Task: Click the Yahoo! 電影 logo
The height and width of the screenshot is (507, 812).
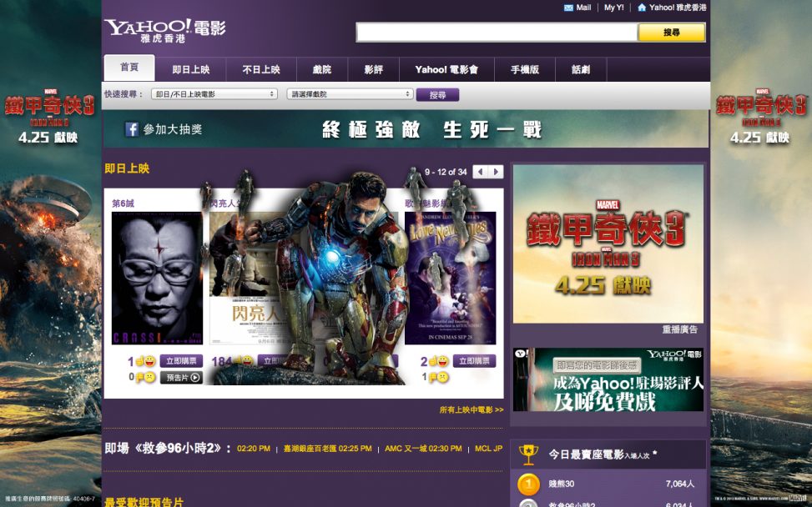Action: pos(165,31)
